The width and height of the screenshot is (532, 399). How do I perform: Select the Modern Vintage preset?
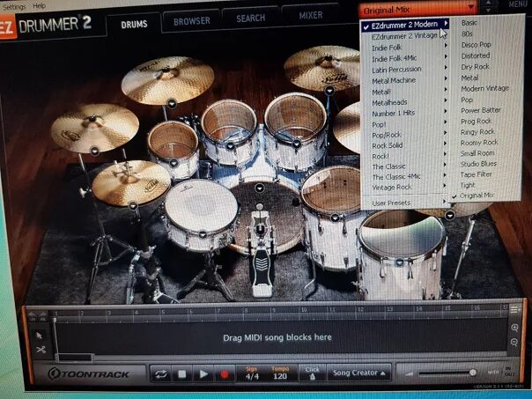[486, 88]
